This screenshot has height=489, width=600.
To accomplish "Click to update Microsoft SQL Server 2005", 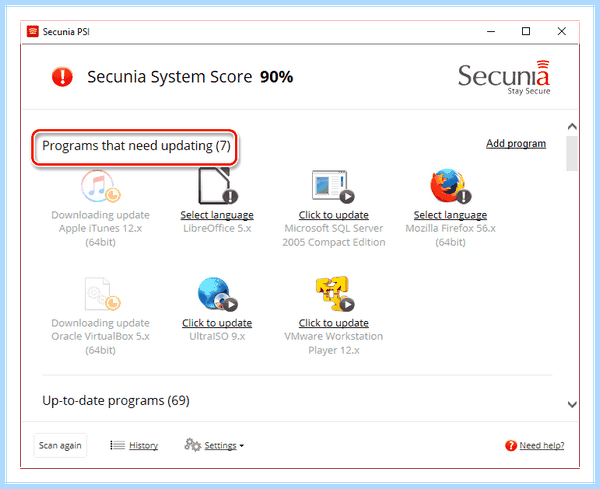I will pos(334,215).
